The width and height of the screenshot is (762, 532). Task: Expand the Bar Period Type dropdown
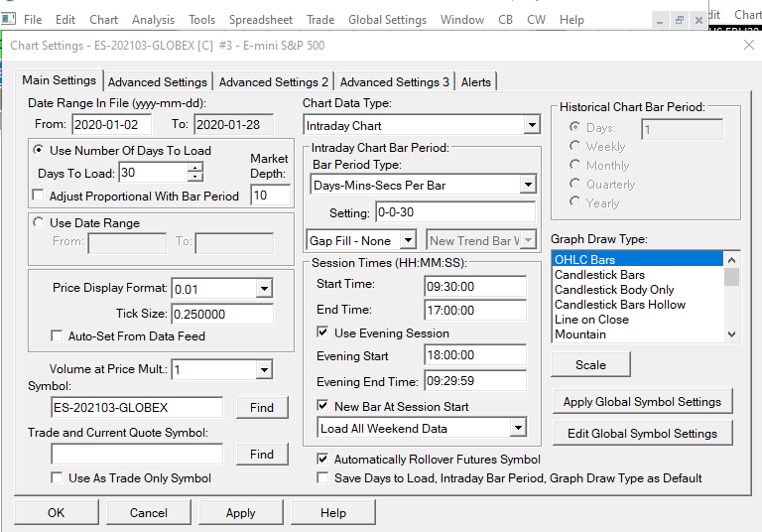coord(528,186)
